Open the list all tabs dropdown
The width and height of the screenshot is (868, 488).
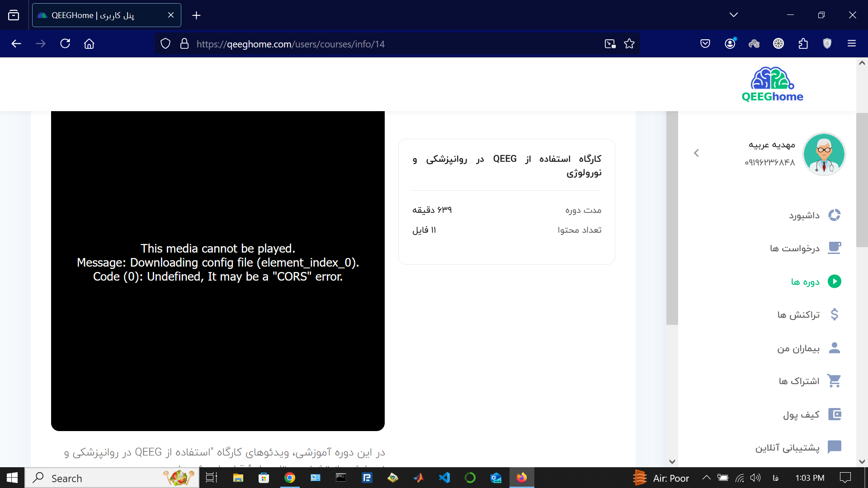[x=734, y=15]
